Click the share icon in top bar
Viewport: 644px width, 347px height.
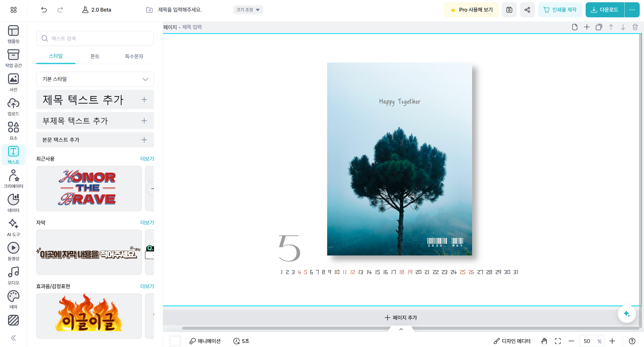(x=527, y=10)
